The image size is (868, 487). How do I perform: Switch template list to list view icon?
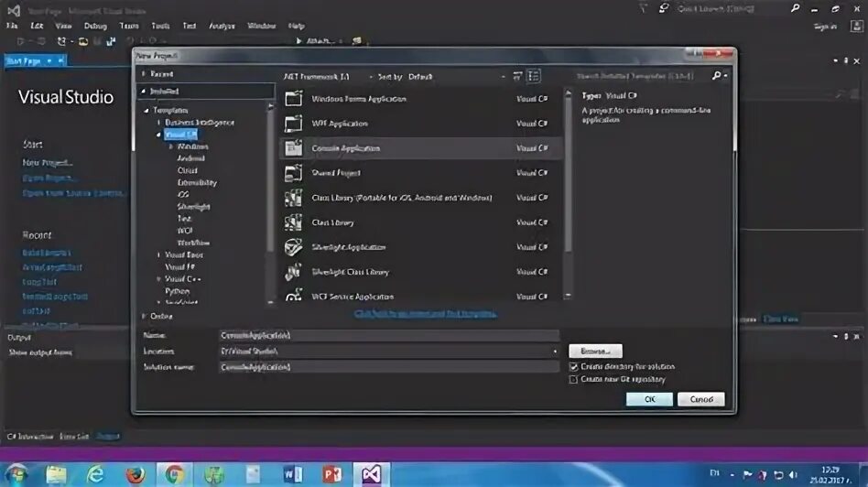pos(534,76)
